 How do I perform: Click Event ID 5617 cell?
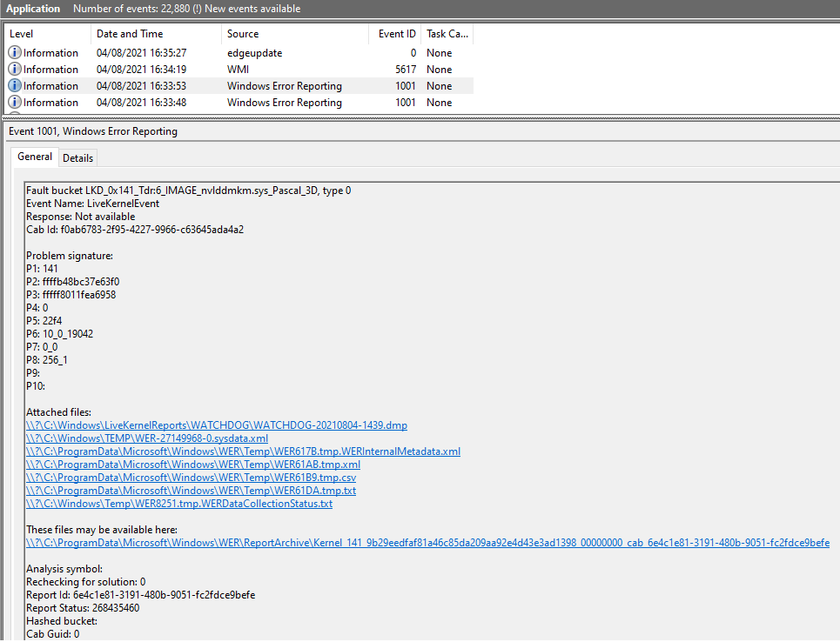[x=406, y=70]
